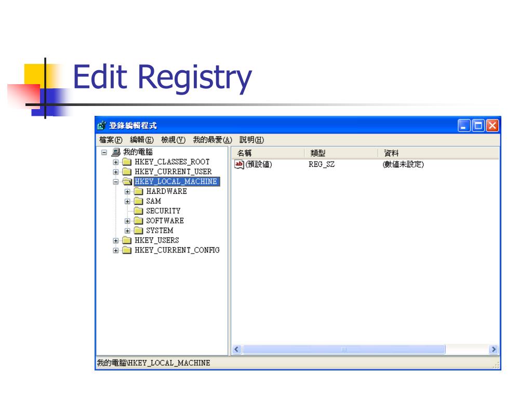Select the SAM key label
Screen dimensions: 532x399
153,201
